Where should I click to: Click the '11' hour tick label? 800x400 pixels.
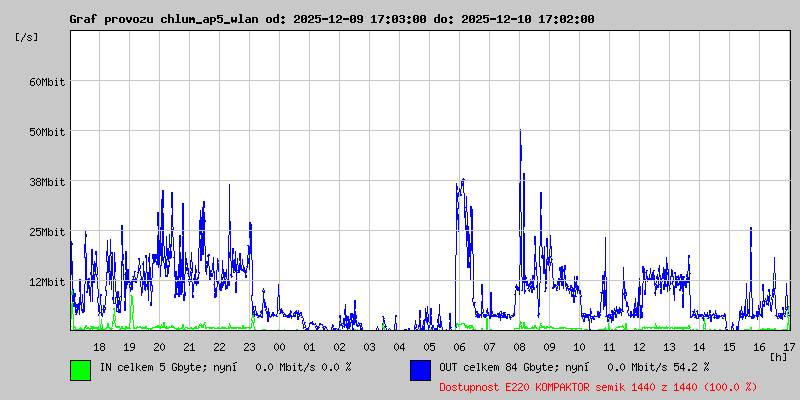(x=609, y=347)
